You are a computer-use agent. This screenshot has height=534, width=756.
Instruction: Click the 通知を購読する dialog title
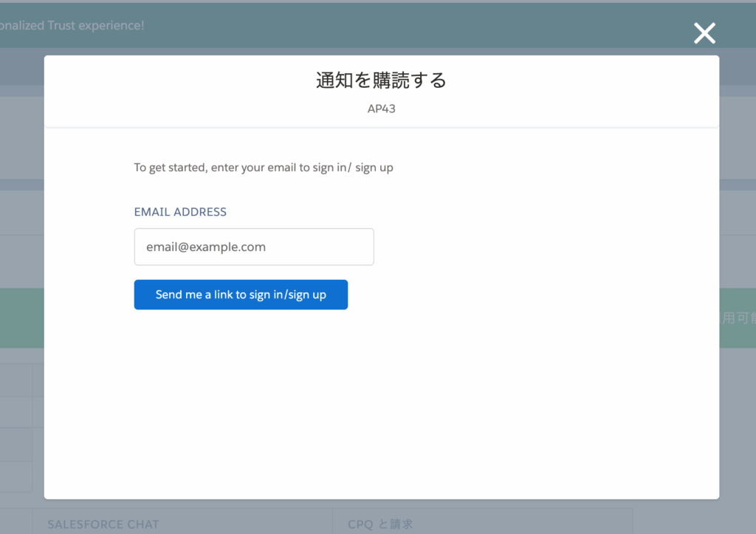(x=381, y=80)
